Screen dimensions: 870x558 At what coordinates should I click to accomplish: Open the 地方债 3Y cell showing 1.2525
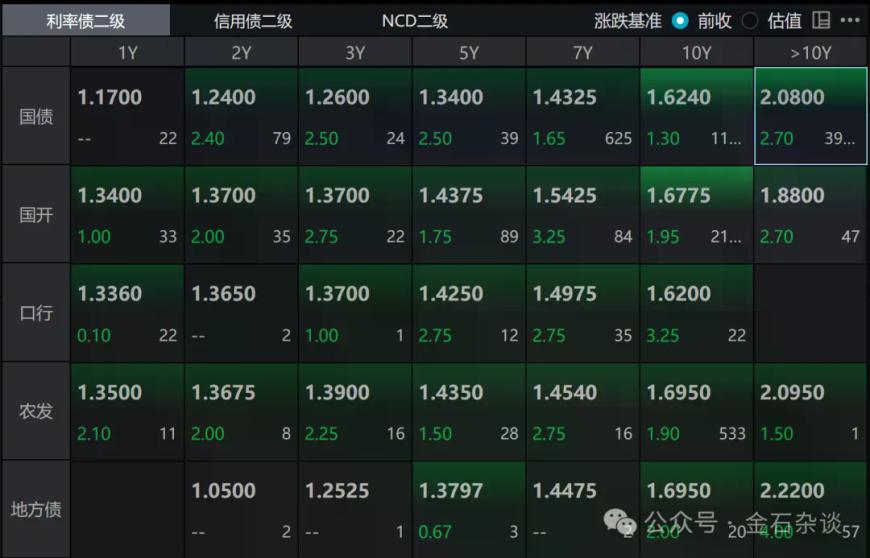click(355, 509)
